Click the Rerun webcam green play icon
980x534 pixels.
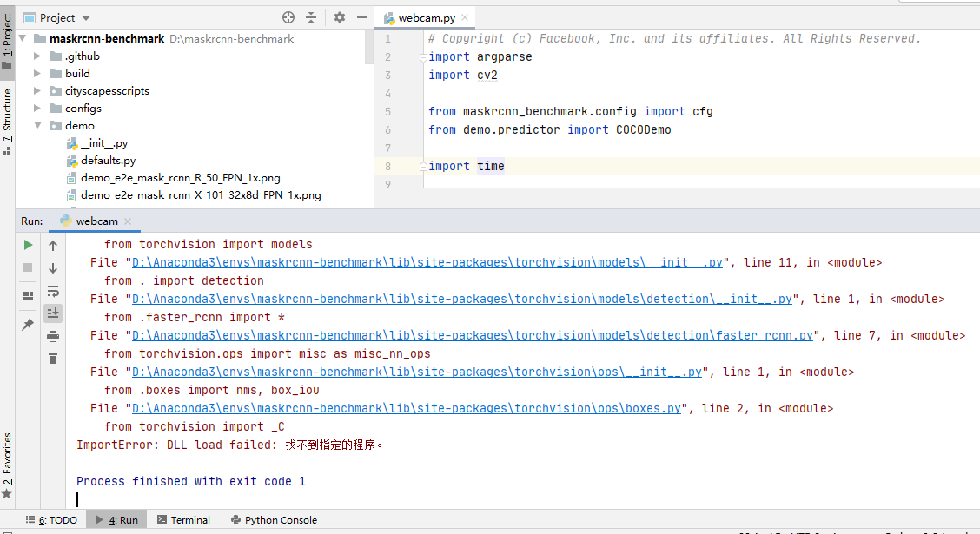28,245
